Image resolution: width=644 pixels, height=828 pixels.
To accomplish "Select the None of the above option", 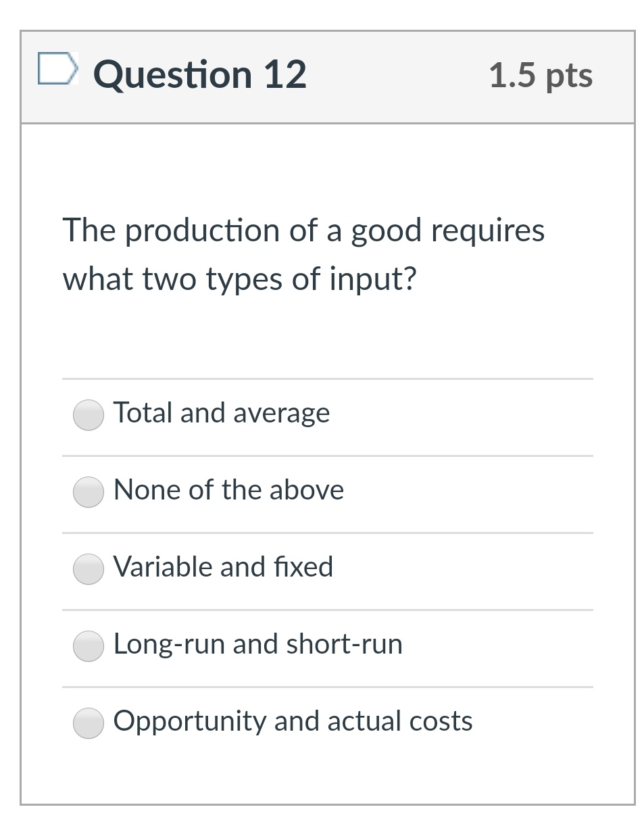I will coord(88,493).
